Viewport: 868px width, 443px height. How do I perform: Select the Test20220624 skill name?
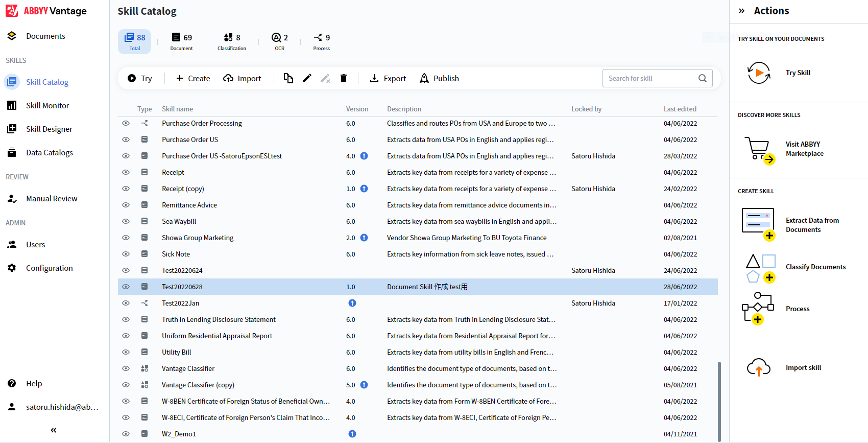point(182,270)
